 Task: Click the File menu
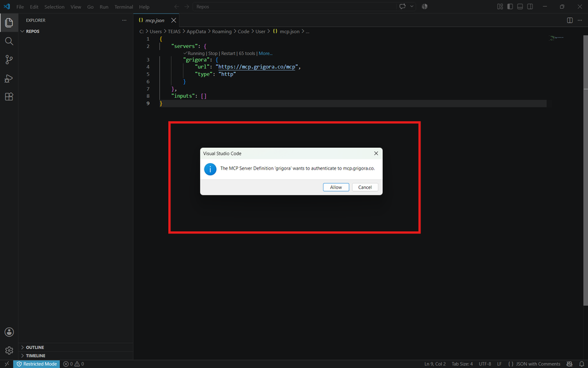click(x=20, y=7)
